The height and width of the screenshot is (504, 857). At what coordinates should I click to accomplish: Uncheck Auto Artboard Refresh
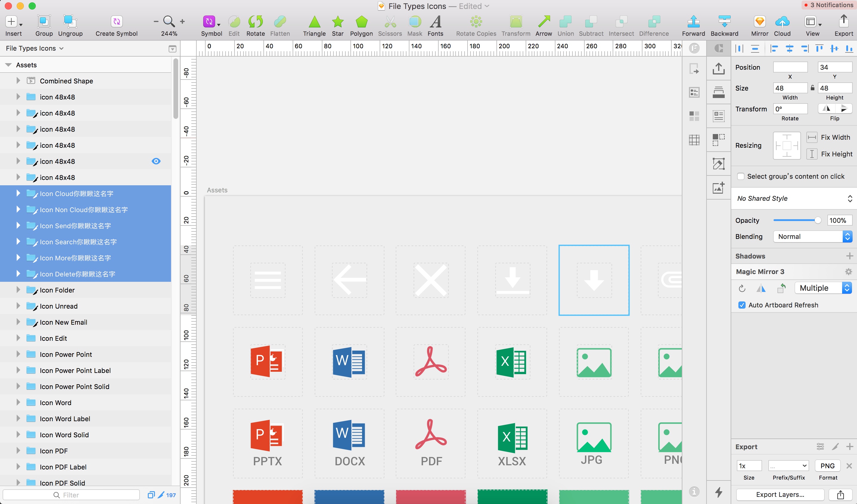(742, 305)
